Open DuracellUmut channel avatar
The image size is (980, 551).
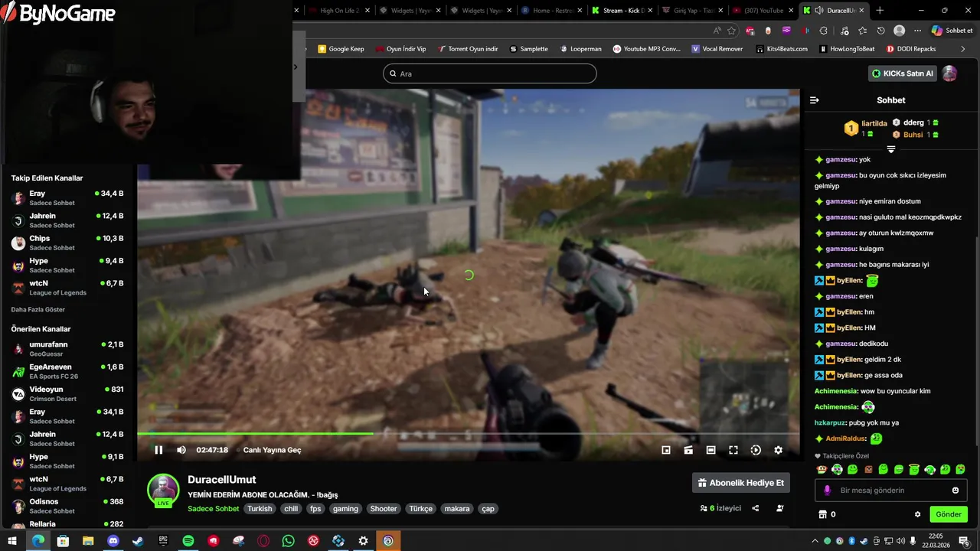tap(163, 491)
